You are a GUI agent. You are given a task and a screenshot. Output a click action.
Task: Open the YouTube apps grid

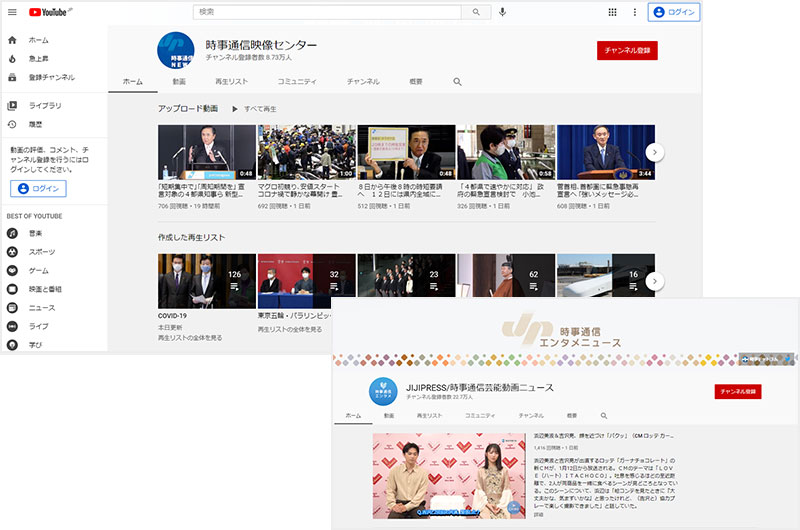612,12
